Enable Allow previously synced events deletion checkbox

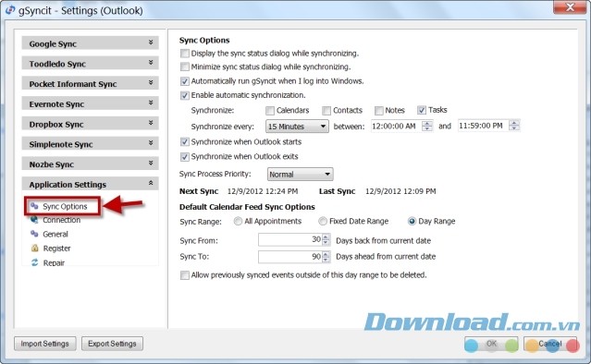pos(185,275)
